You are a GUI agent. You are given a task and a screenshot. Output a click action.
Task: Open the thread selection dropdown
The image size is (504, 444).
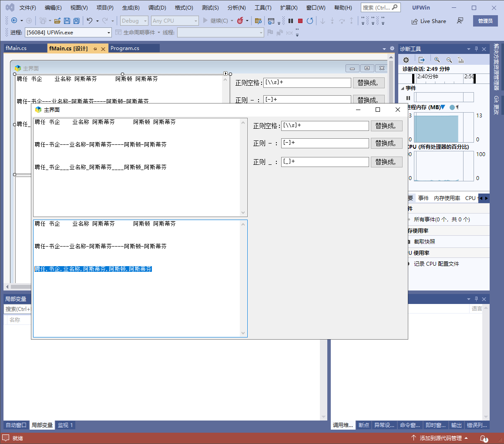click(x=221, y=33)
